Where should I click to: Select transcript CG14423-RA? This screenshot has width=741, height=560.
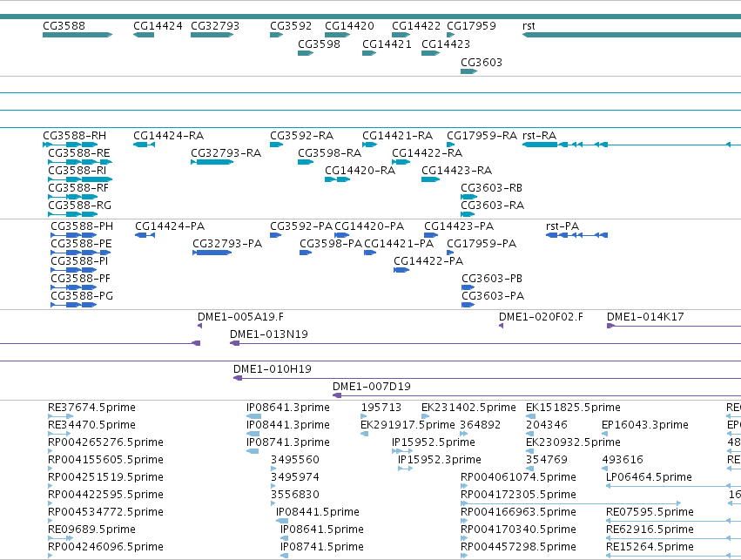click(456, 171)
